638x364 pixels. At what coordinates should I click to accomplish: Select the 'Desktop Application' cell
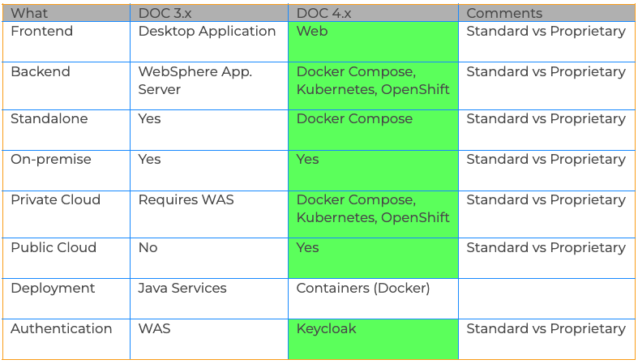coord(209,41)
